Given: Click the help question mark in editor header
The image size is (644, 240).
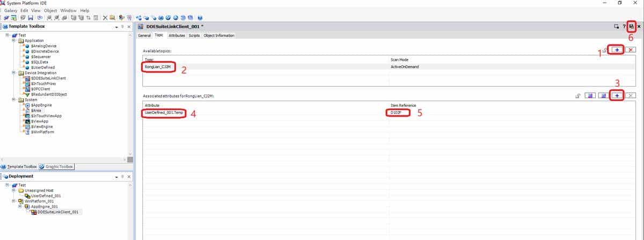Looking at the screenshot, I should click(x=624, y=26).
